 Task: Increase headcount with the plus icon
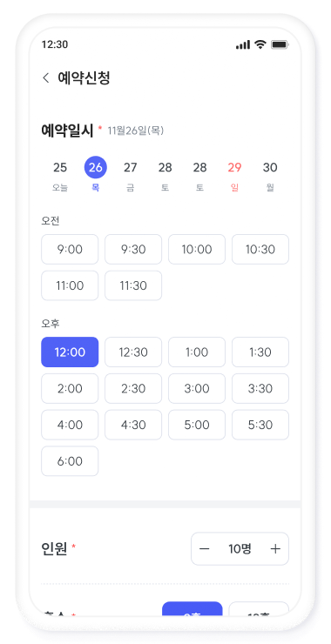(275, 549)
